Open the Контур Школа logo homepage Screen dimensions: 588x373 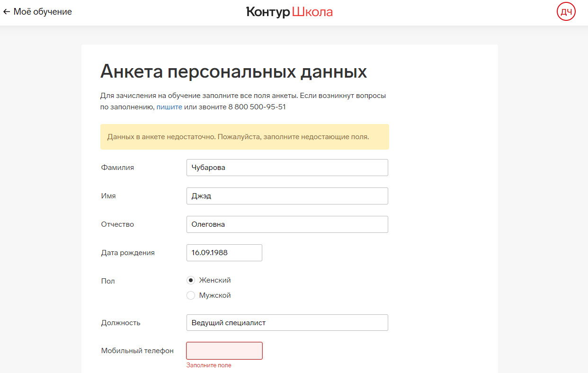tap(289, 12)
